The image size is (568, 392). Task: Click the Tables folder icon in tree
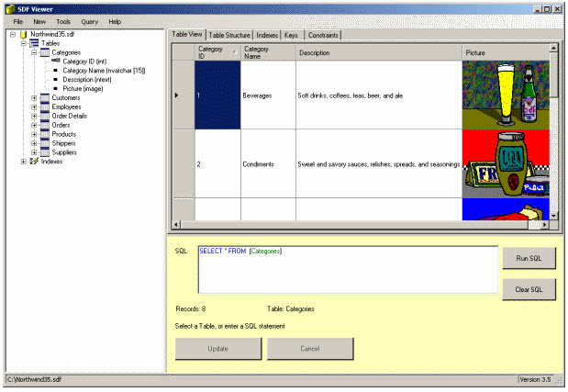coord(34,43)
